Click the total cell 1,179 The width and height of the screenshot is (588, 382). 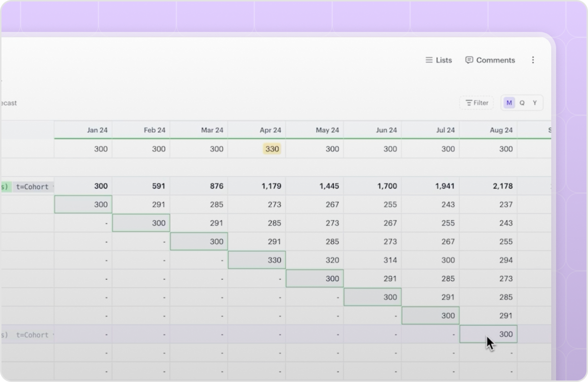click(x=257, y=186)
